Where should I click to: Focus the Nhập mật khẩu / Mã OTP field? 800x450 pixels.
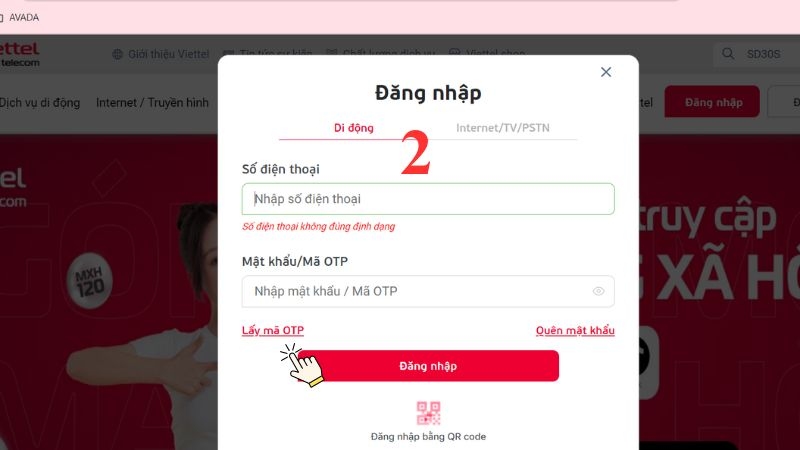428,291
